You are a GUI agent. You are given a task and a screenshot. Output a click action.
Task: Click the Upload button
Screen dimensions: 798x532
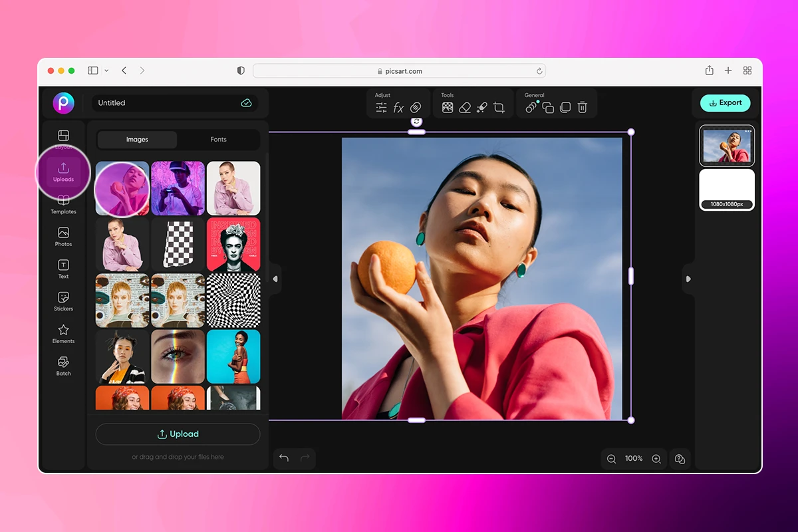tap(178, 434)
